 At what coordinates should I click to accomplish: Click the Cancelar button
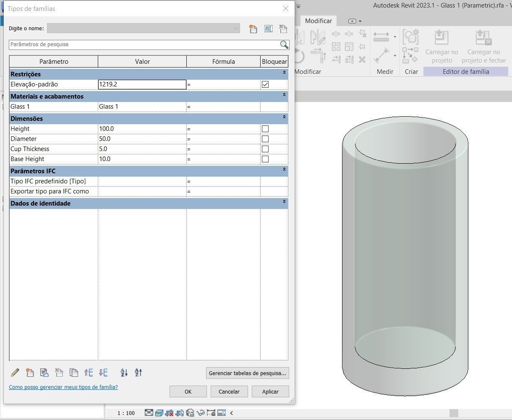(229, 391)
